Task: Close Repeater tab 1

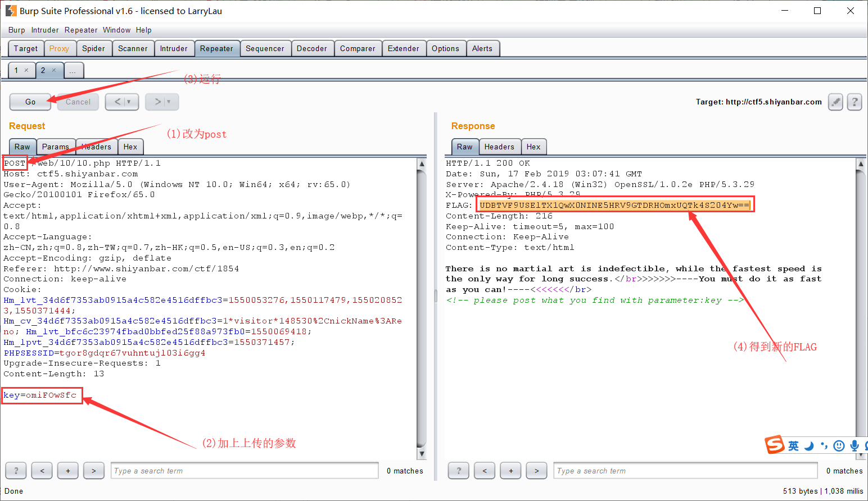Action: tap(26, 70)
